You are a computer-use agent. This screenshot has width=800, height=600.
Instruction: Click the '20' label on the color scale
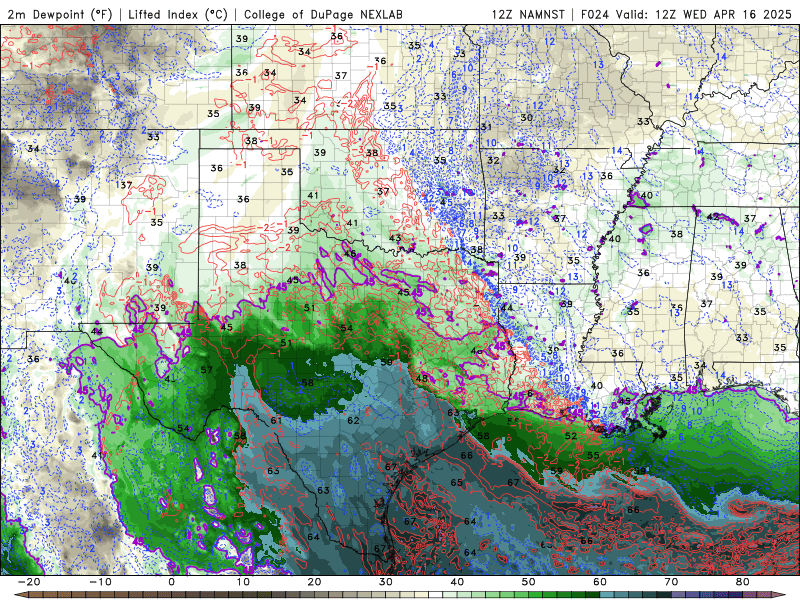(x=314, y=582)
